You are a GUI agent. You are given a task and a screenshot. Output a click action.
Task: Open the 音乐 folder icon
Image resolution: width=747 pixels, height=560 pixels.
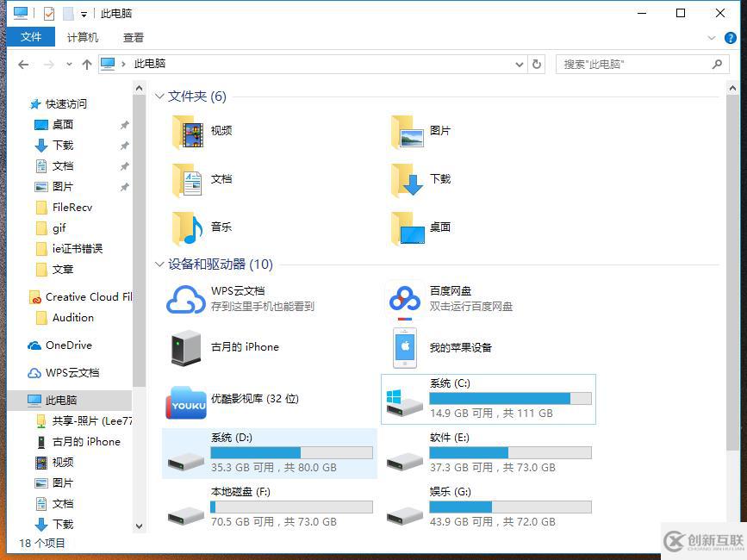[x=189, y=227]
